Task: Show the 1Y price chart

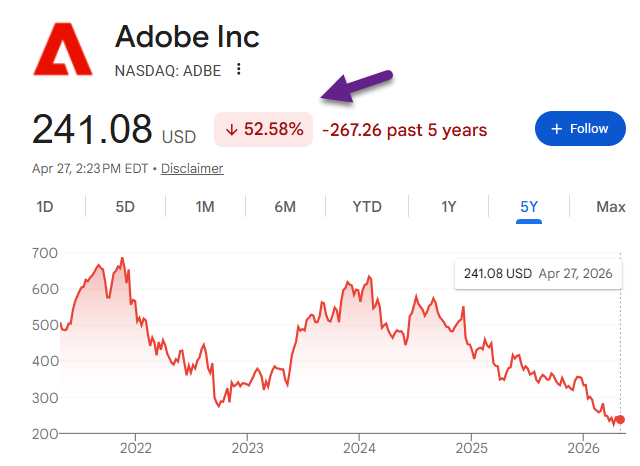Action: pyautogui.click(x=449, y=207)
